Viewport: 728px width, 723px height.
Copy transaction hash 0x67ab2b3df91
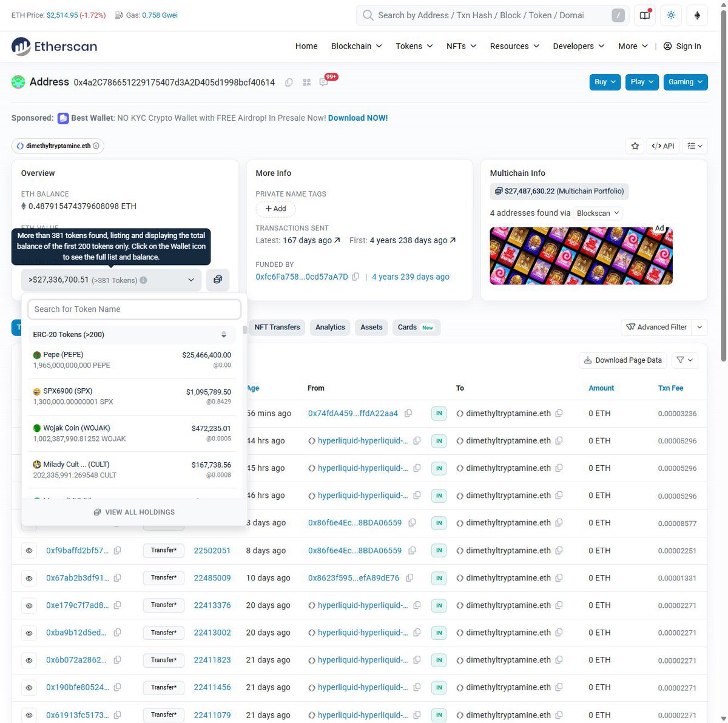(x=117, y=578)
